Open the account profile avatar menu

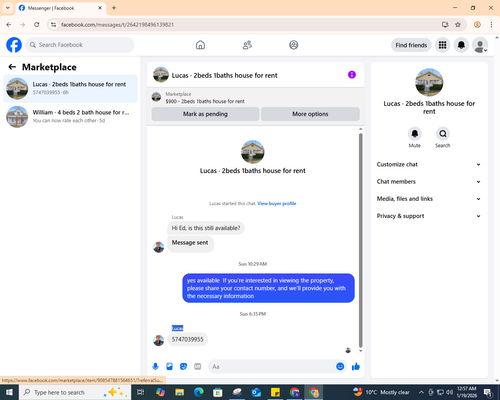[480, 45]
